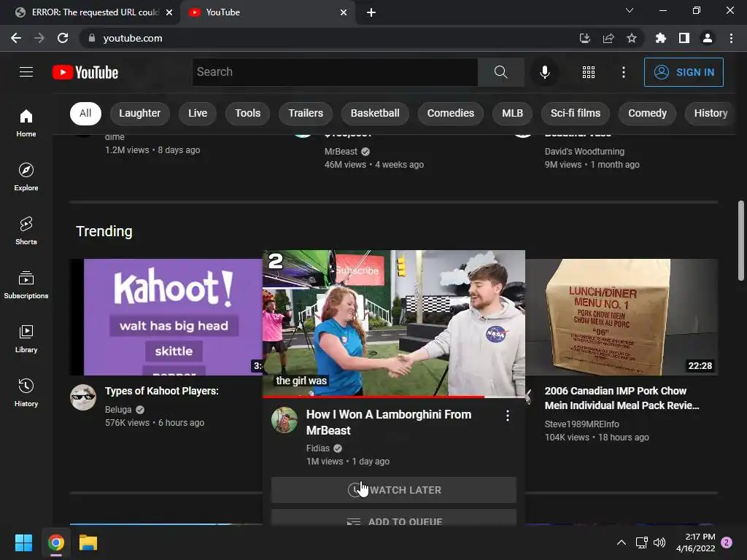Viewport: 747px width, 560px height.
Task: Select the Laughter filter chip
Action: pos(139,113)
